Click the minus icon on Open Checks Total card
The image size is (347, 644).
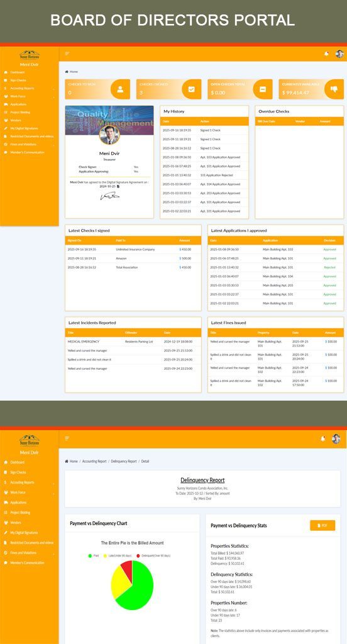[263, 89]
